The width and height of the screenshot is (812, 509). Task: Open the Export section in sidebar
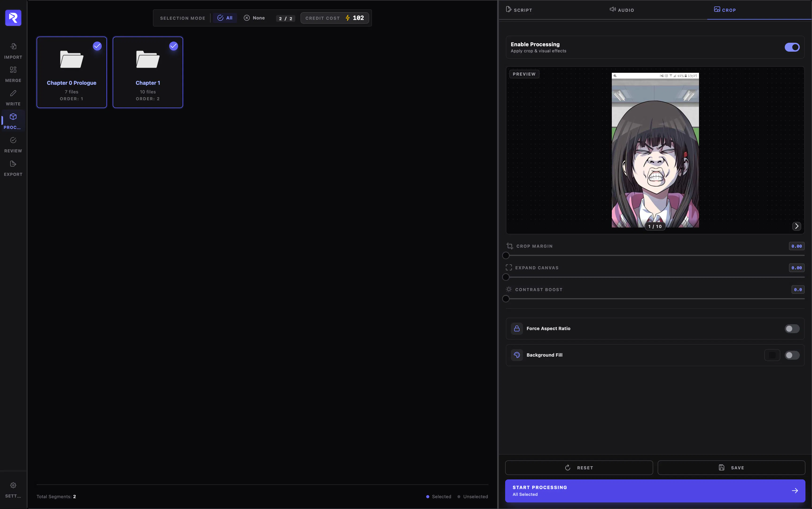coord(13,168)
